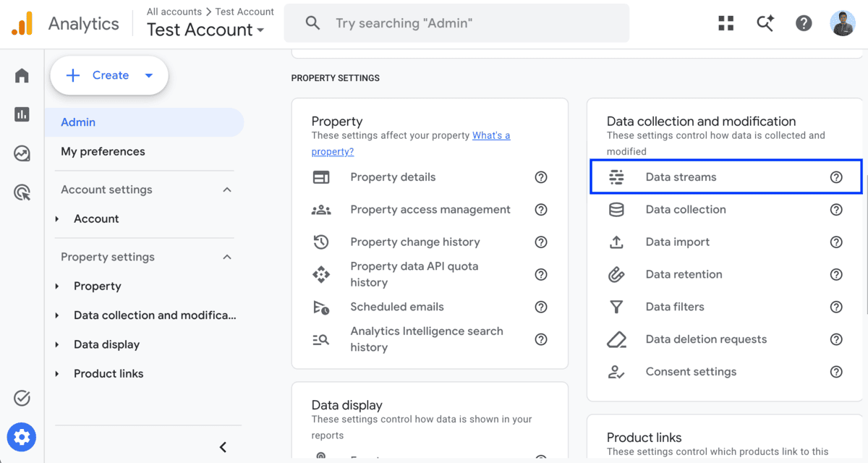This screenshot has height=463, width=868.
Task: Click help icon beside Data collection
Action: pos(836,210)
